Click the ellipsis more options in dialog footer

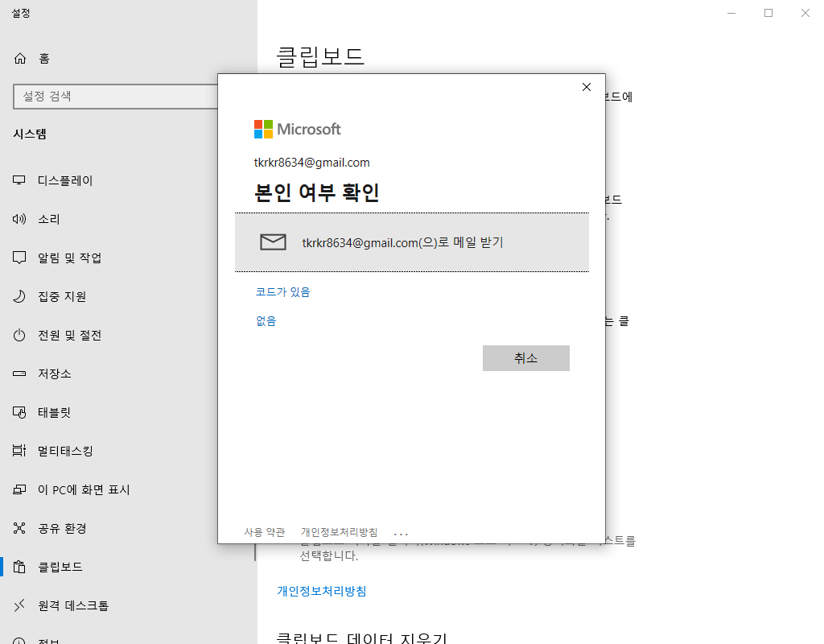(x=401, y=534)
